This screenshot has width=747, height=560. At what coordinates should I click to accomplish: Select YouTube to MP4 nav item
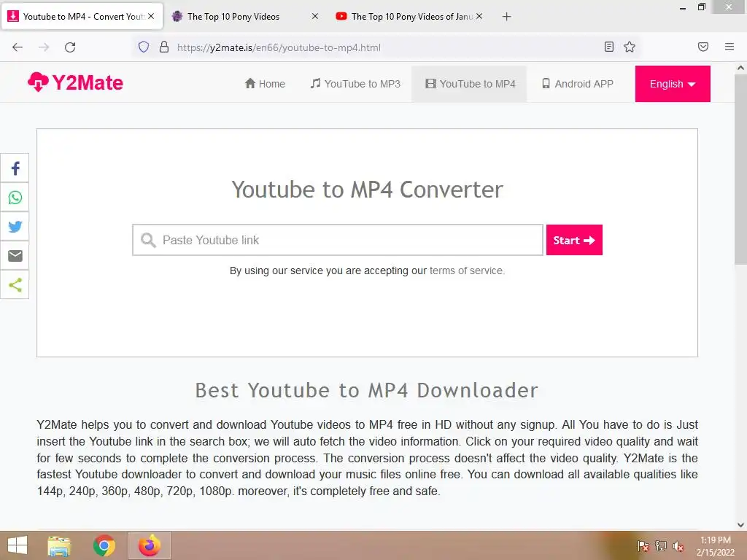click(x=469, y=84)
